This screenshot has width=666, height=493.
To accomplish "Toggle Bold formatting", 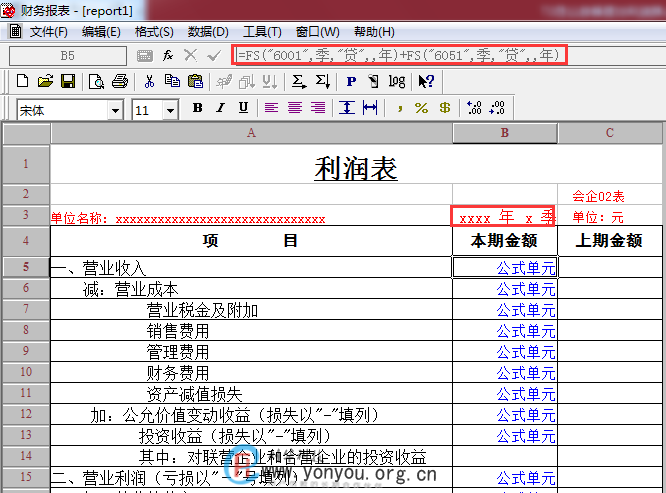I will tap(197, 107).
